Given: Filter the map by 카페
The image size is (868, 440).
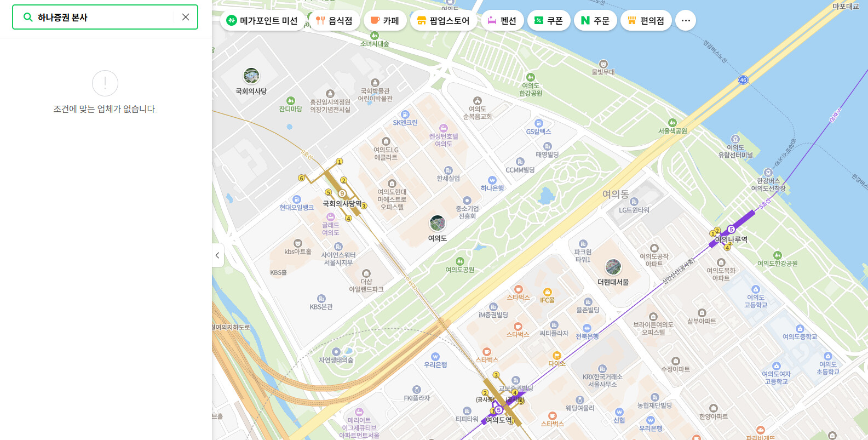Looking at the screenshot, I should [385, 21].
